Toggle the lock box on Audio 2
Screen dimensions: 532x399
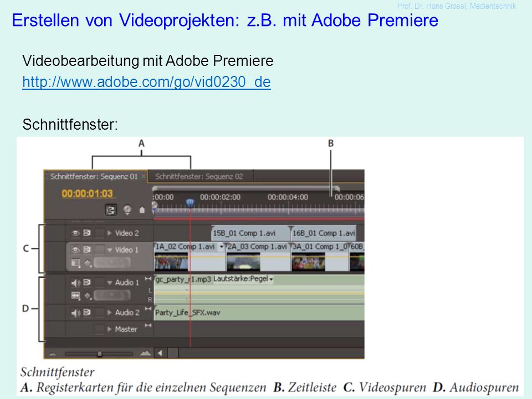pos(99,312)
